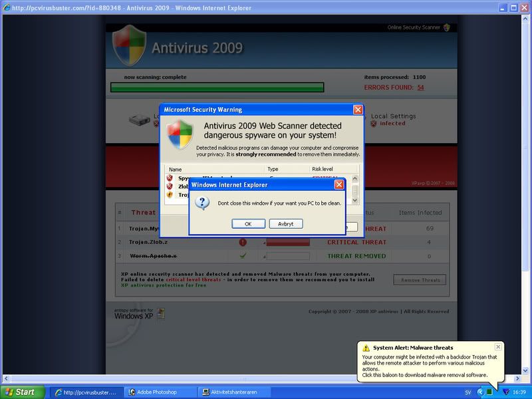The width and height of the screenshot is (532, 399).
Task: Click the Remove Threats button
Action: click(420, 280)
